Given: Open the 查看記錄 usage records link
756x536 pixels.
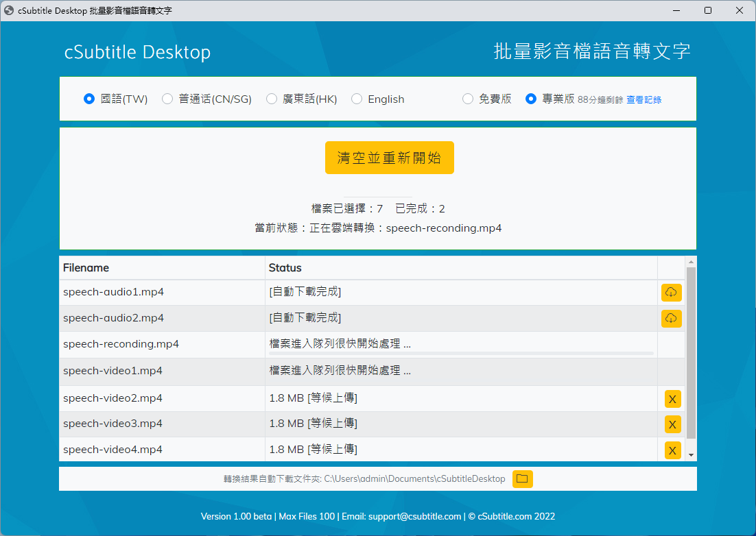Looking at the screenshot, I should click(x=643, y=99).
